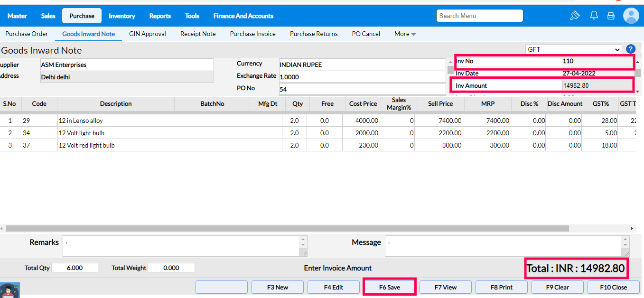This screenshot has width=644, height=298.
Task: Click the blue help question mark icon
Action: coord(630,49)
